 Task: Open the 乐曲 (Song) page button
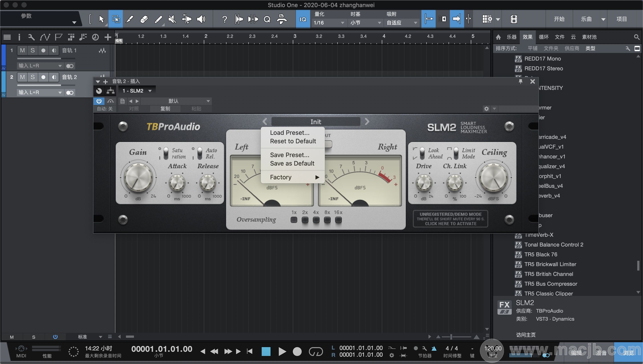pyautogui.click(x=586, y=19)
